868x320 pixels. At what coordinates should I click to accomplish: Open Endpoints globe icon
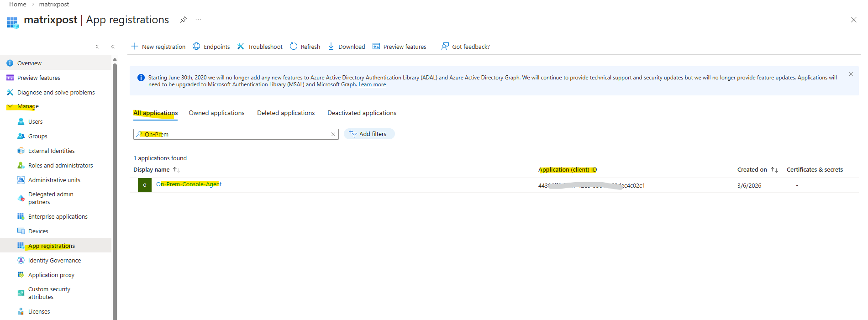click(x=196, y=46)
